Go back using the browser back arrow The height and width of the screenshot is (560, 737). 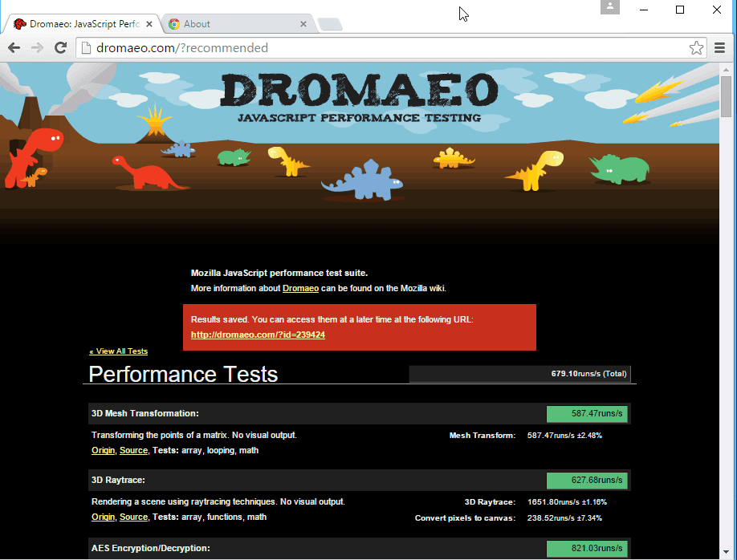pos(14,47)
